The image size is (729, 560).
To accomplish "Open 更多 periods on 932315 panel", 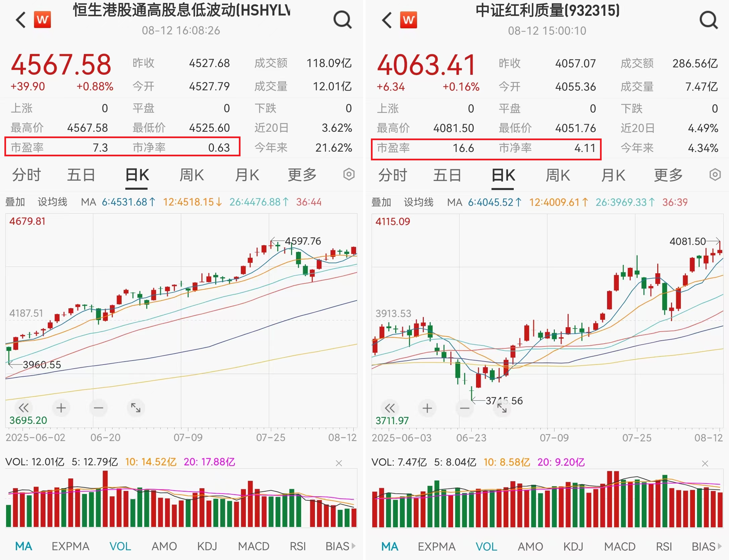I will 668,175.
